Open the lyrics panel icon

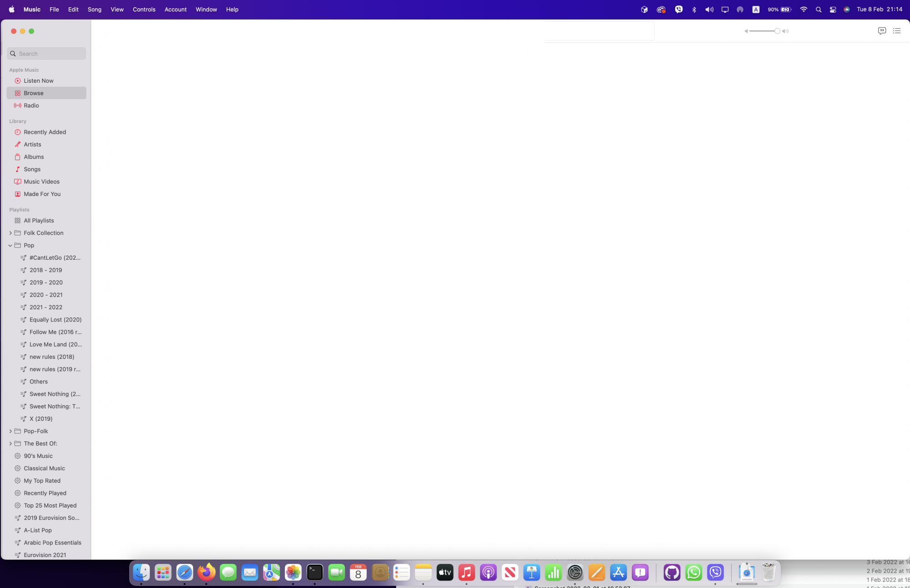point(882,31)
